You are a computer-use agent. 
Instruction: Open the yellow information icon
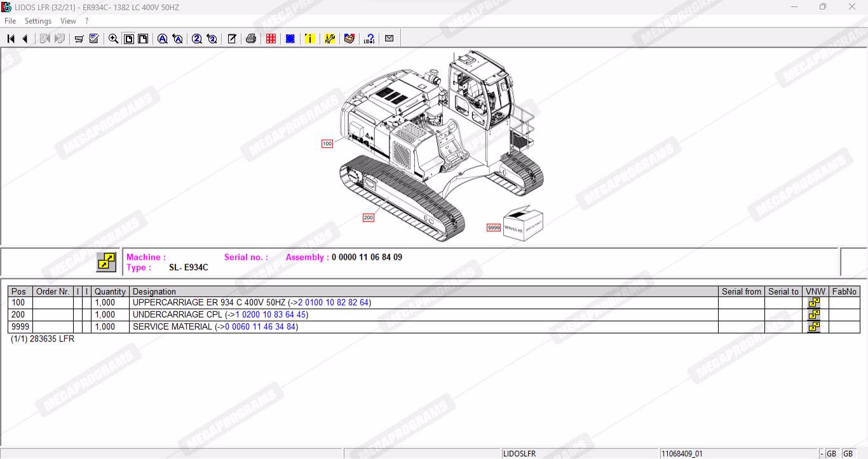[309, 39]
